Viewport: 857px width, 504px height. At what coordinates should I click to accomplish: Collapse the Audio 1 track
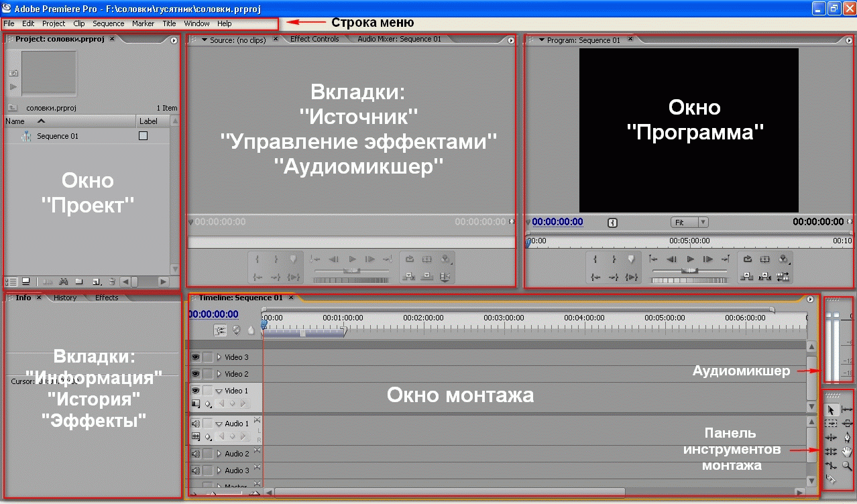coord(219,424)
